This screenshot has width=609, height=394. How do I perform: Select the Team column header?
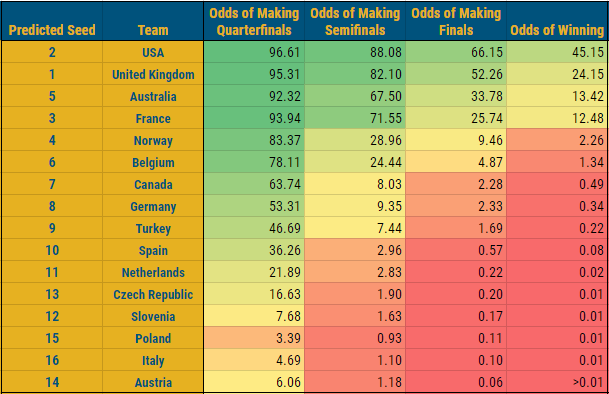[x=153, y=21]
